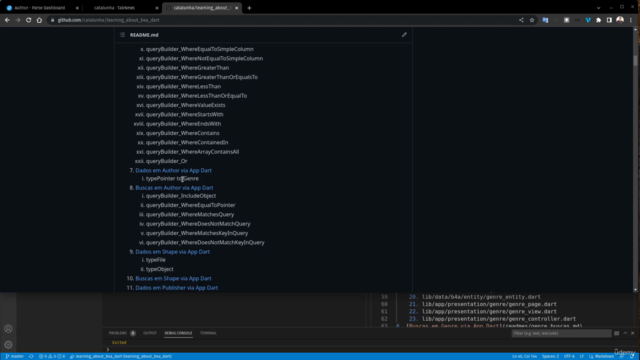Image resolution: width=640 pixels, height=360 pixels.
Task: Click queryBuilder_WhereEndsWith list item
Action: point(183,124)
